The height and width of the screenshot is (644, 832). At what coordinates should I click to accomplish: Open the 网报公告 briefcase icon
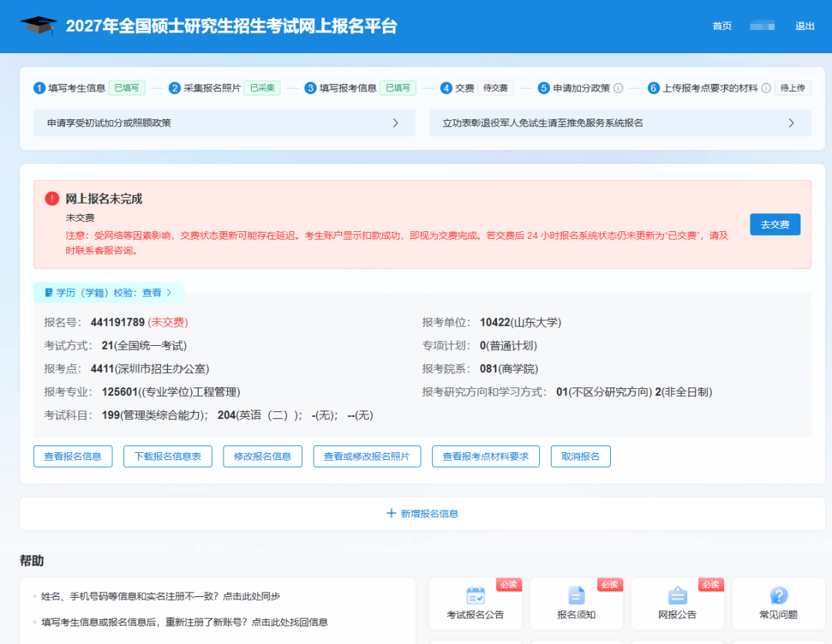[x=678, y=595]
